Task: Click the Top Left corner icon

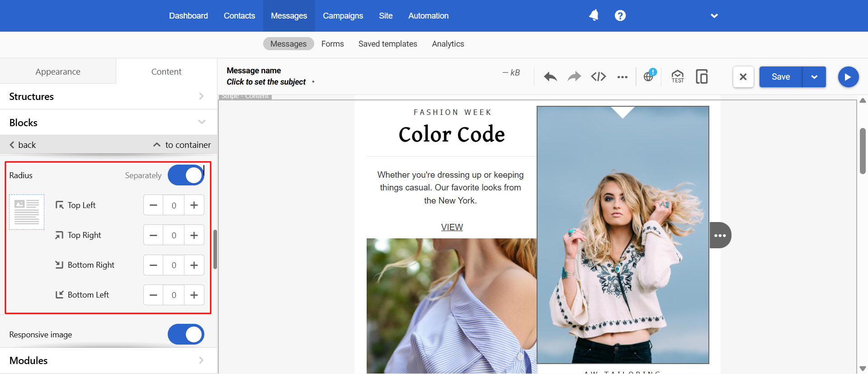Action: coord(59,205)
